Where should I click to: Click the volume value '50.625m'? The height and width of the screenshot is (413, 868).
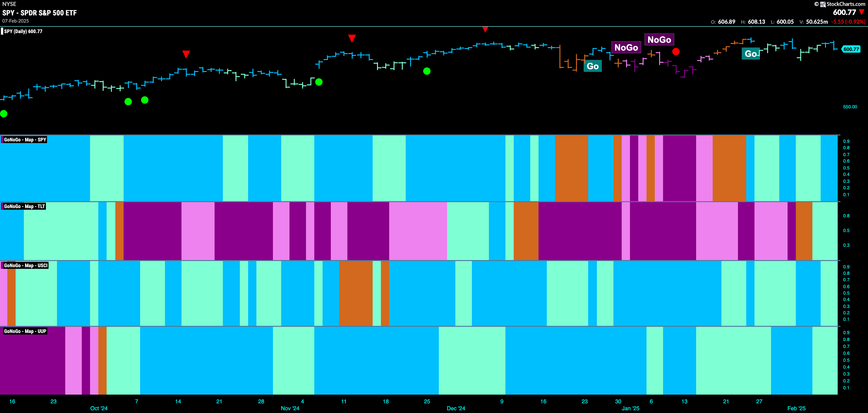[817, 22]
